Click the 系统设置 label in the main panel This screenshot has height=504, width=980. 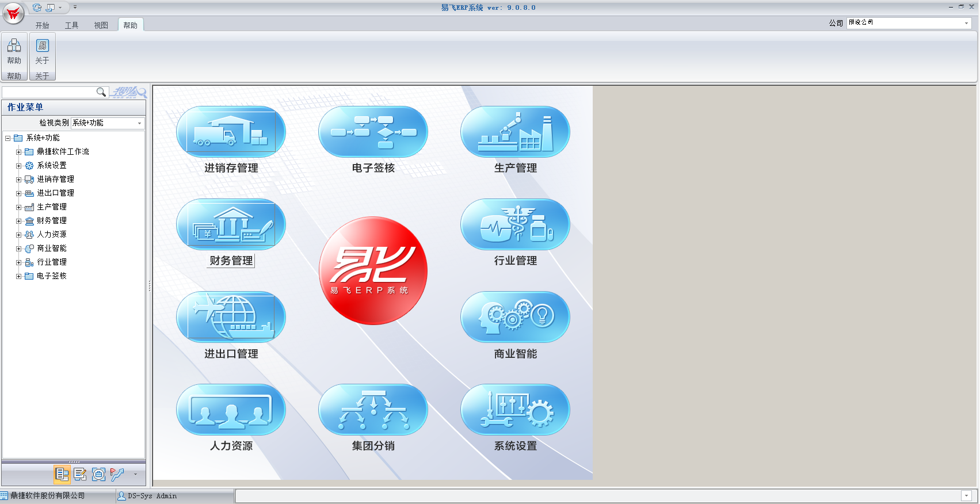[516, 446]
